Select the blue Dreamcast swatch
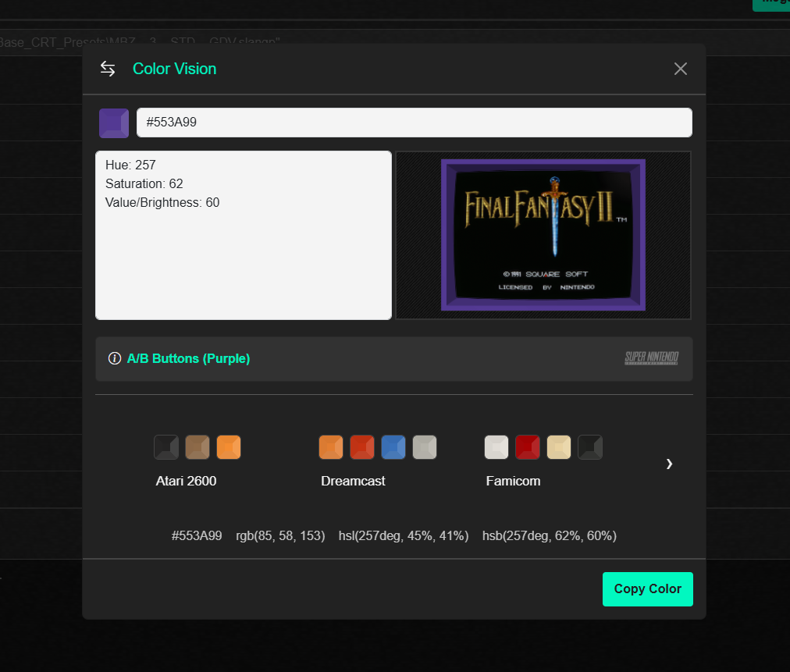The width and height of the screenshot is (790, 672). click(393, 447)
